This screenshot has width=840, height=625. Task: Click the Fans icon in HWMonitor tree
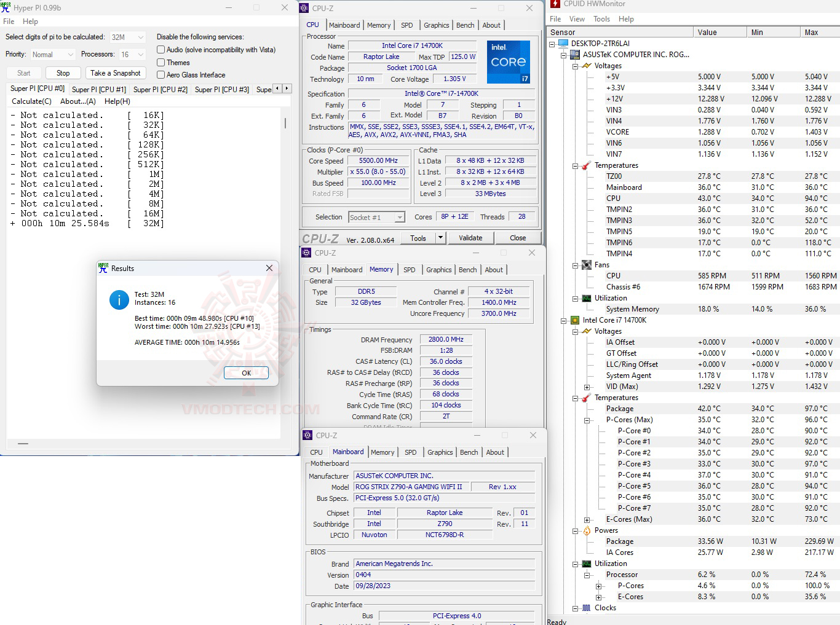[x=587, y=265]
